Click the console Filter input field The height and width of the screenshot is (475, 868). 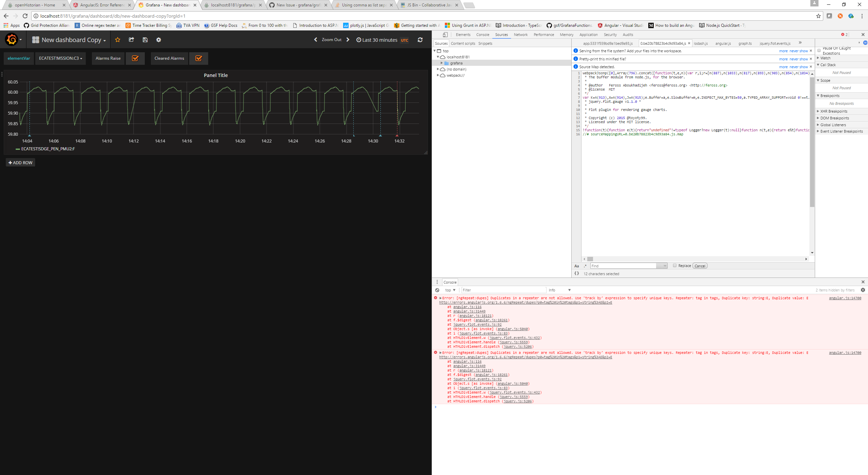pyautogui.click(x=504, y=290)
